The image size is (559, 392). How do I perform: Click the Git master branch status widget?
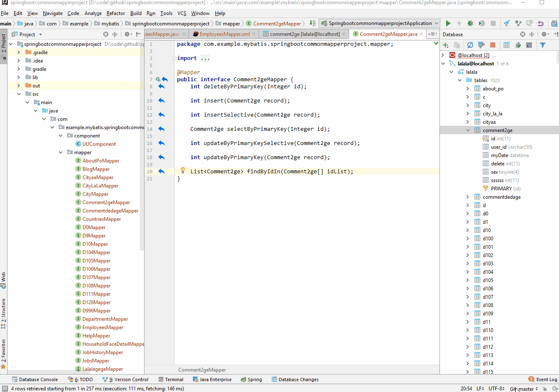click(524, 389)
